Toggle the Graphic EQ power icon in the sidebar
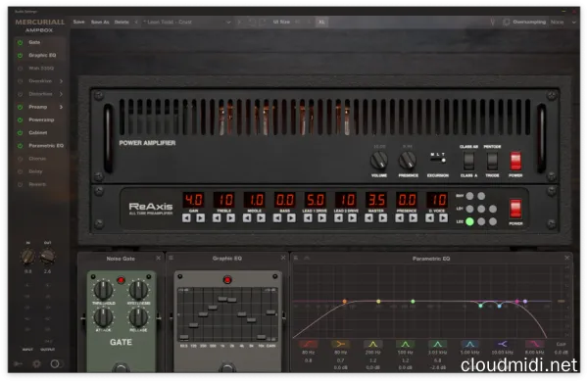588x382 pixels. [21, 55]
